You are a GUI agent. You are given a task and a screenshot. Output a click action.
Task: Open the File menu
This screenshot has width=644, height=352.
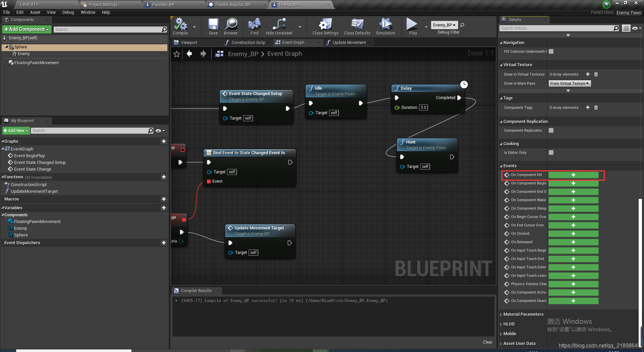coord(6,12)
